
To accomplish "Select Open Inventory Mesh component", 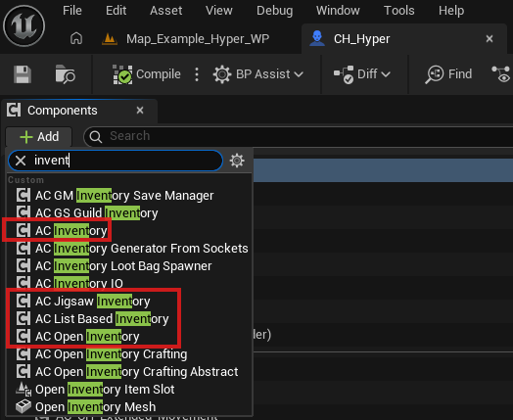I will [129, 407].
